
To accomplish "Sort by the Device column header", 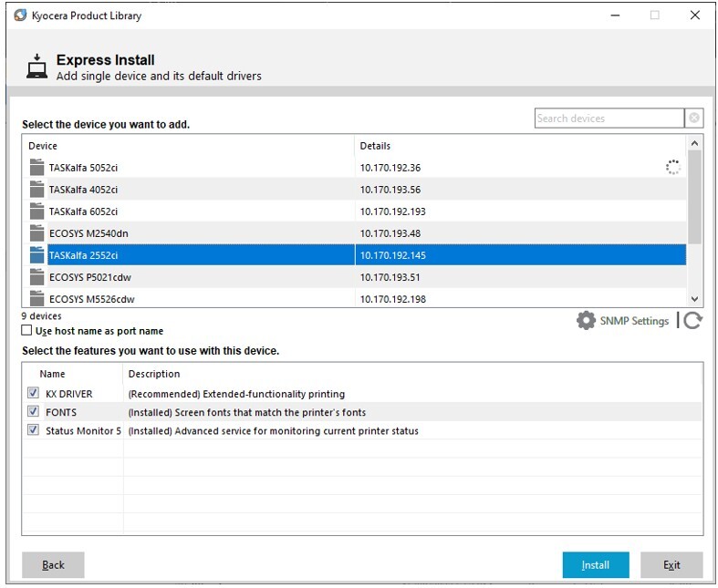I will (x=188, y=146).
